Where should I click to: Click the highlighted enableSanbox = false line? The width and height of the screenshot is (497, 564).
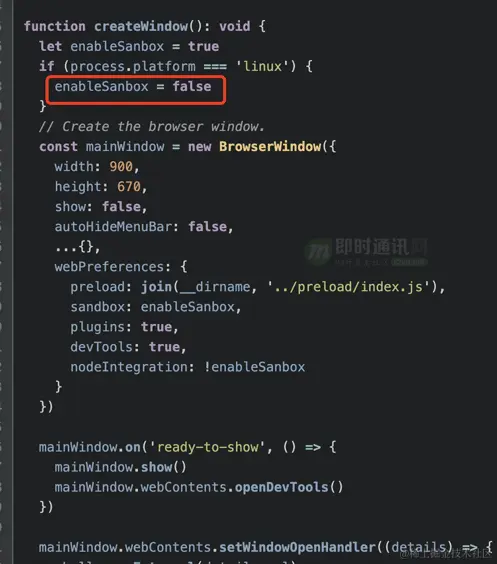133,87
